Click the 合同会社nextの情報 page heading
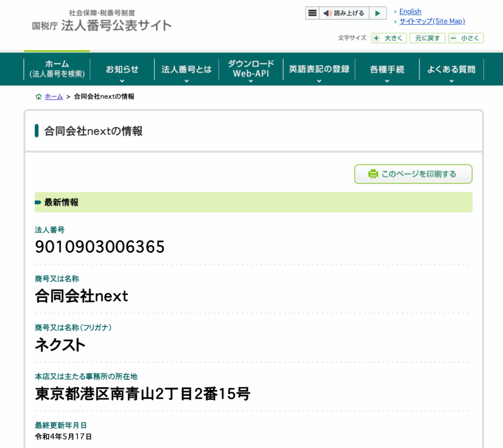Image resolution: width=503 pixels, height=448 pixels. click(93, 131)
